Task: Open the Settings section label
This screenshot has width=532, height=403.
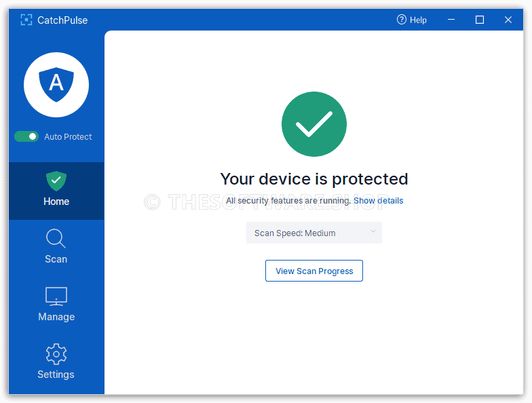Action: (x=56, y=375)
